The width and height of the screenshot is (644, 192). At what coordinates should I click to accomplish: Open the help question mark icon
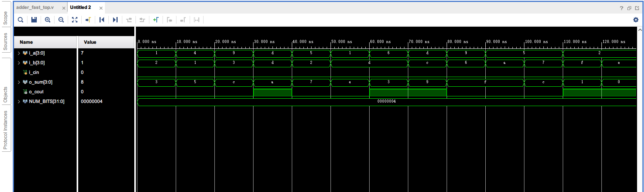(x=622, y=8)
